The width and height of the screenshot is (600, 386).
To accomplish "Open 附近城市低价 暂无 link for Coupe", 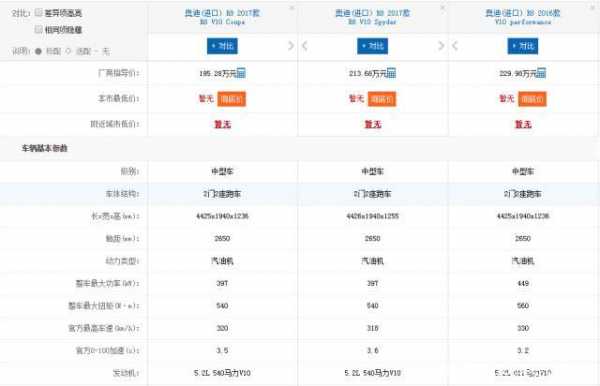I will pos(222,124).
